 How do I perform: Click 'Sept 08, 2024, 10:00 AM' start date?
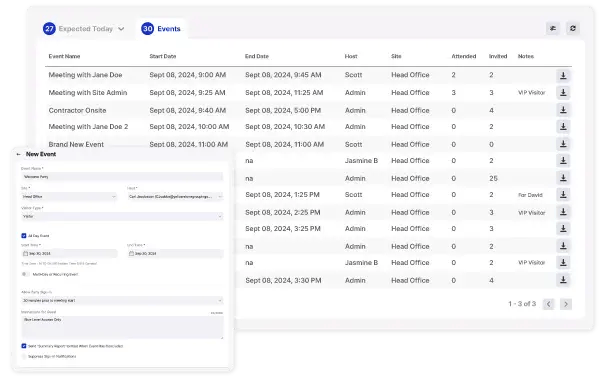click(x=189, y=127)
